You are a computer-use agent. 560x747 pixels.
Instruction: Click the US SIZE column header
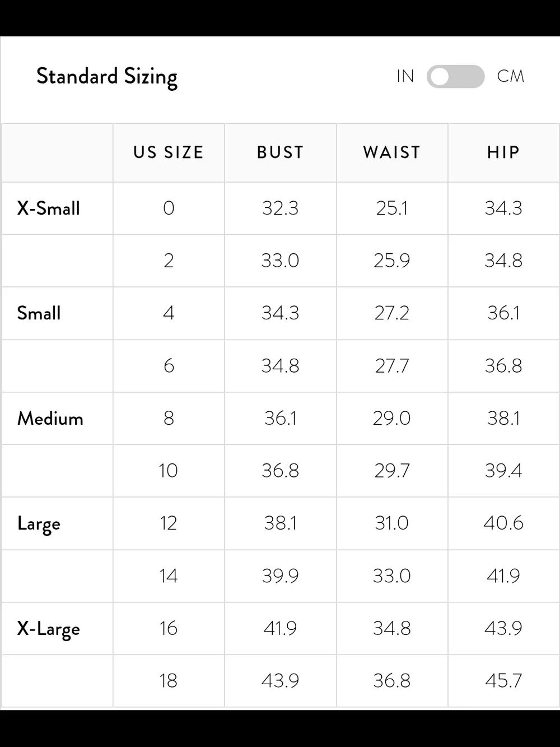click(x=169, y=152)
